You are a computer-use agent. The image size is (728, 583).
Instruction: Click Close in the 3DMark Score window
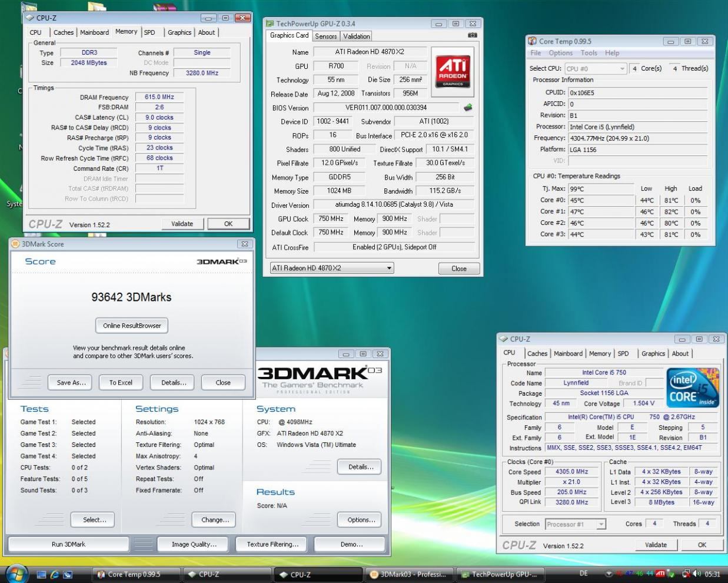coord(223,383)
